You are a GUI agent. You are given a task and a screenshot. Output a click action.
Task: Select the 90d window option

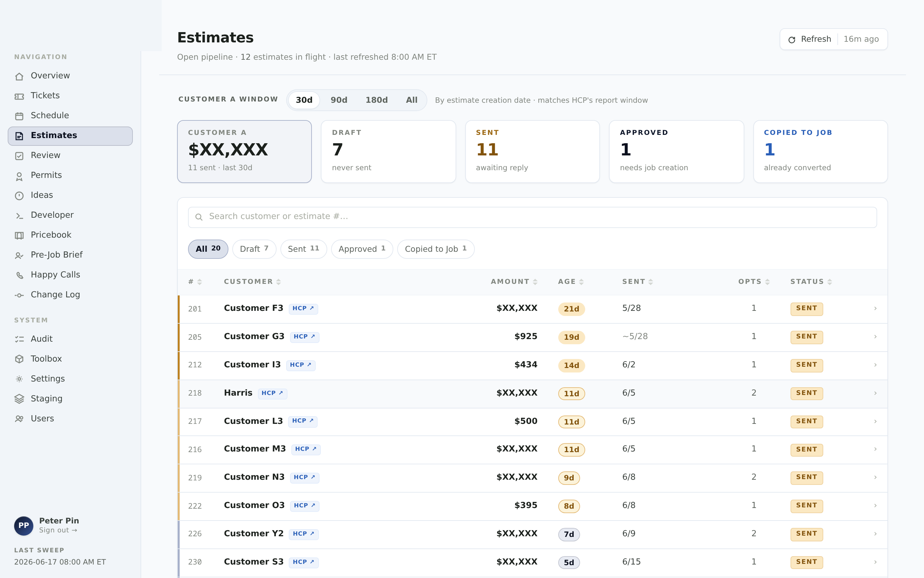point(339,100)
